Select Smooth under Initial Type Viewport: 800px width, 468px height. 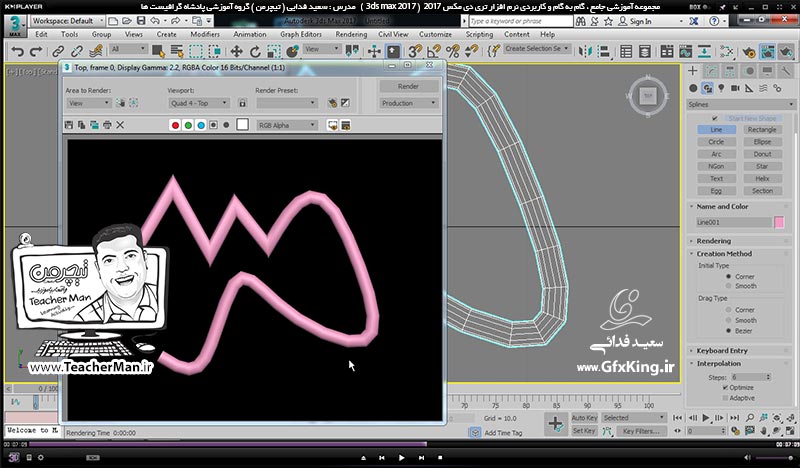(x=729, y=286)
